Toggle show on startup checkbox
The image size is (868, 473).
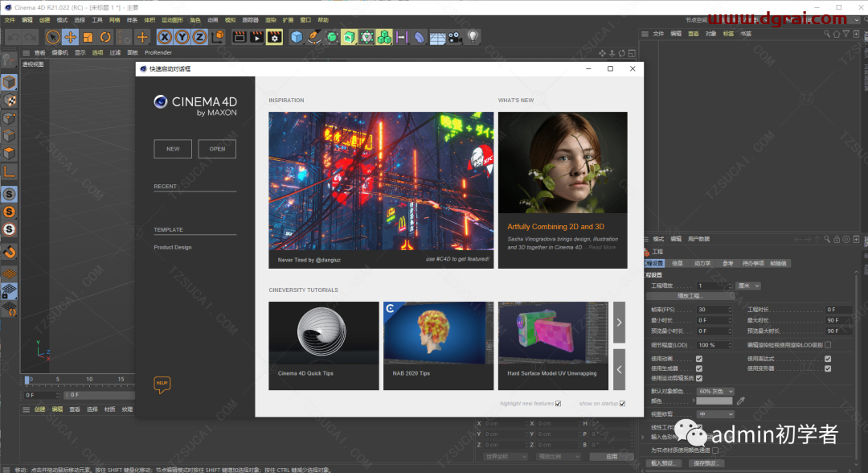[x=622, y=403]
